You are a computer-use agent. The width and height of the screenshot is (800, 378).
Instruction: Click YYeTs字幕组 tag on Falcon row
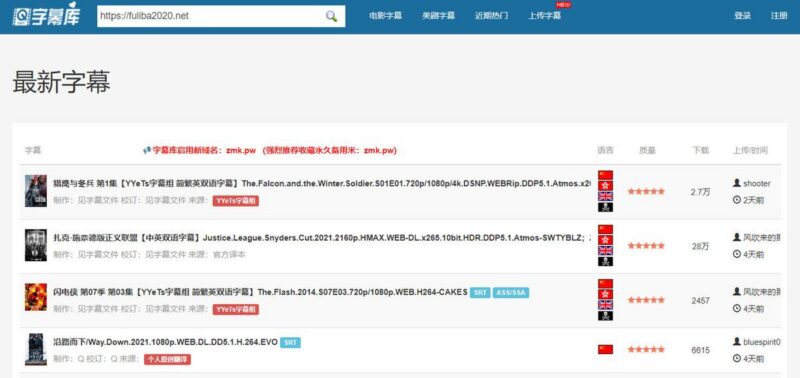point(236,201)
